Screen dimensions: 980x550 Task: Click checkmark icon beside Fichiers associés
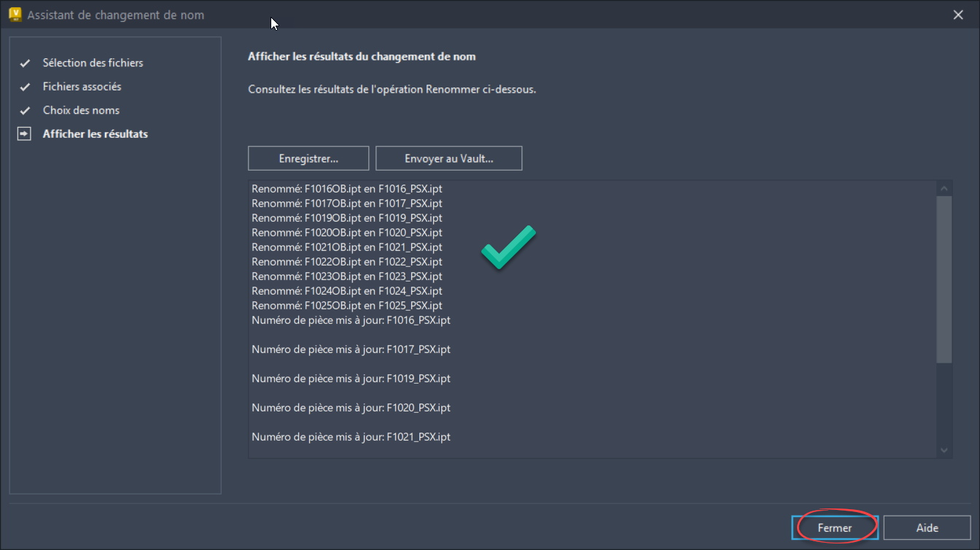25,87
